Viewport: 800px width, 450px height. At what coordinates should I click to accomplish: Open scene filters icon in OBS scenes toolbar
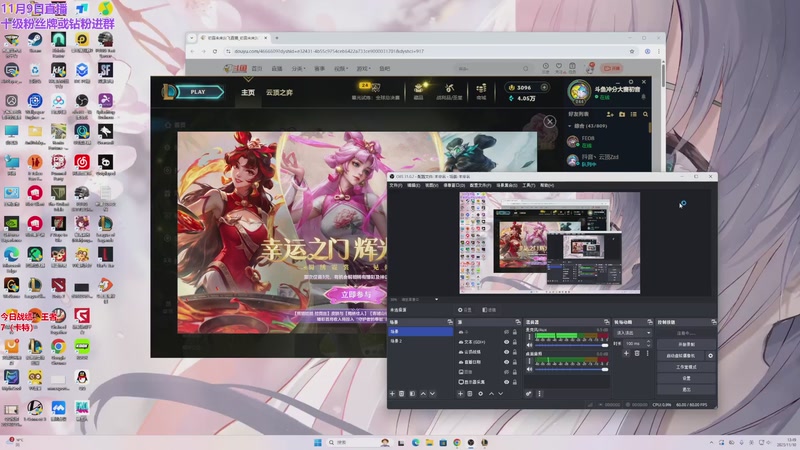tap(412, 394)
